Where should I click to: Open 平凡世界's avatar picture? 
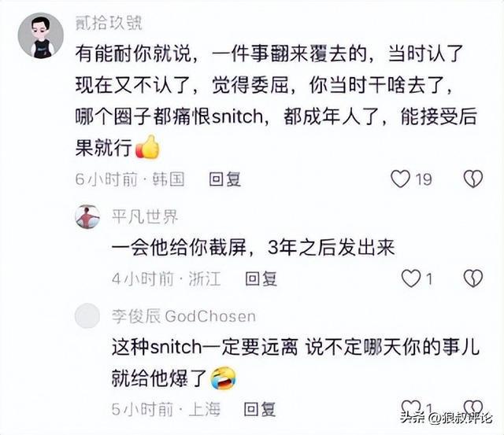click(87, 216)
